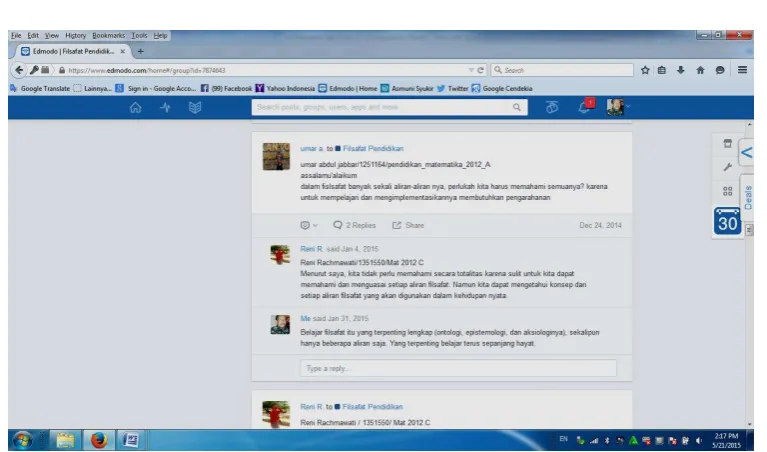Click the key icon beside address bar
This screenshot has height=452, width=767.
click(34, 70)
